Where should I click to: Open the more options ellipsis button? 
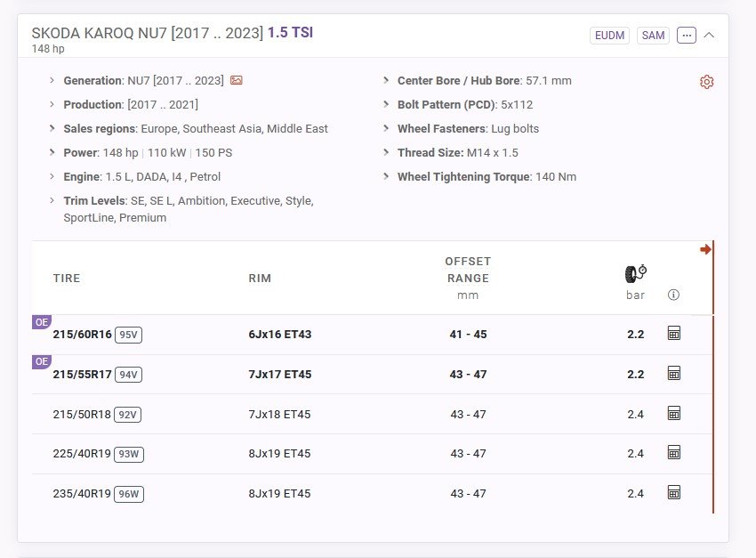click(687, 36)
